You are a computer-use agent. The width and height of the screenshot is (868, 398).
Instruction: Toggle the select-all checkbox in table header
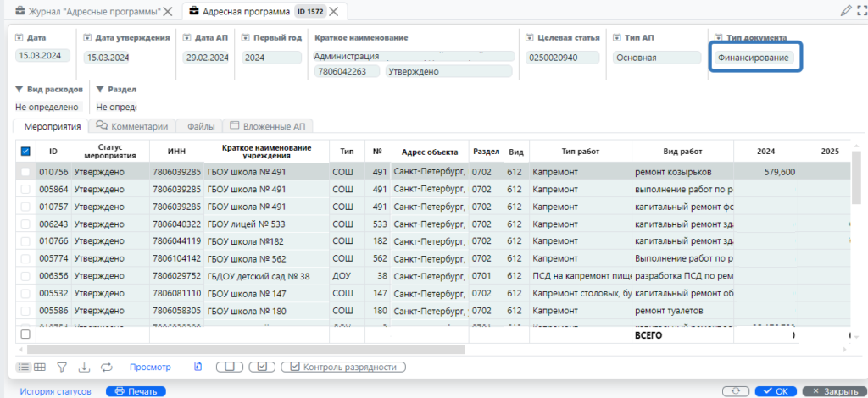pos(25,152)
